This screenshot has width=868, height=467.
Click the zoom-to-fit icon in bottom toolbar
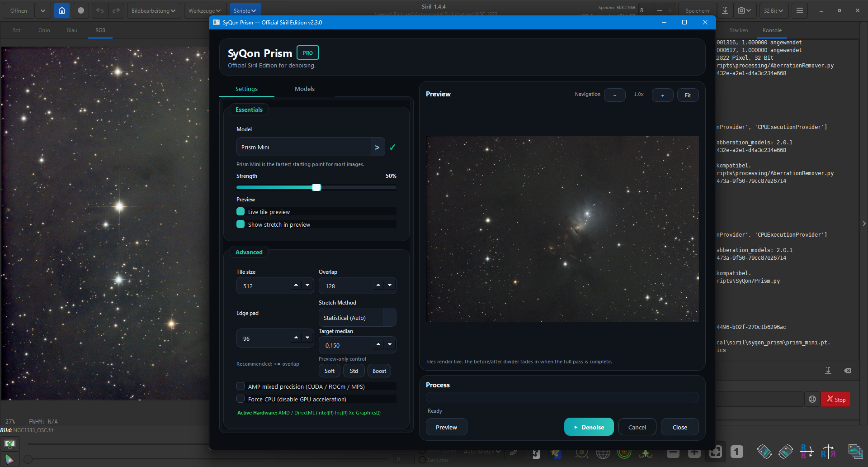click(715, 451)
